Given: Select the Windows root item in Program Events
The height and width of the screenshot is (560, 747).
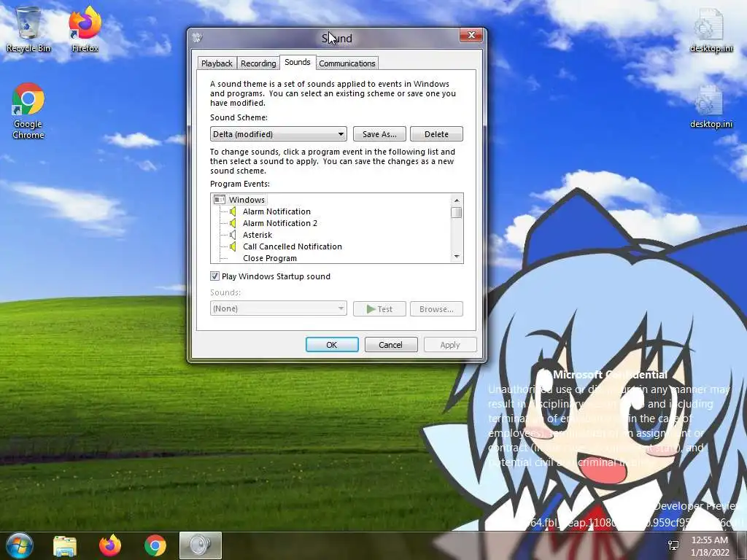Looking at the screenshot, I should [247, 200].
